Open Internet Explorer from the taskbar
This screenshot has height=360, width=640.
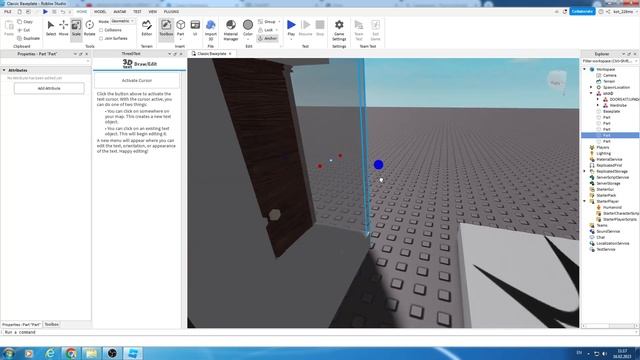coord(50,353)
